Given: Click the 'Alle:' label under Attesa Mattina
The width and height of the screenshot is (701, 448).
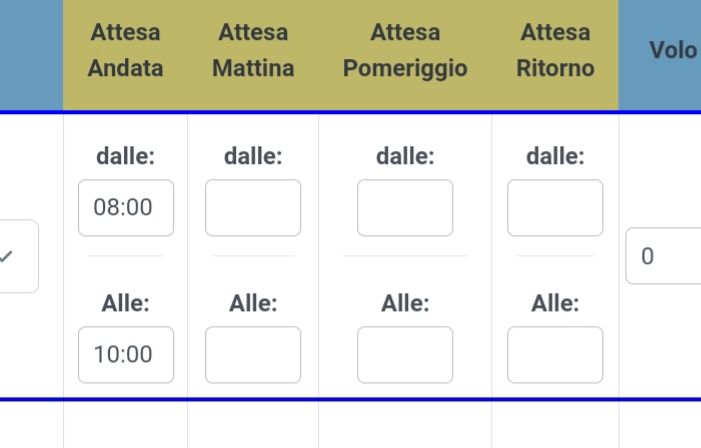Looking at the screenshot, I should (253, 304).
